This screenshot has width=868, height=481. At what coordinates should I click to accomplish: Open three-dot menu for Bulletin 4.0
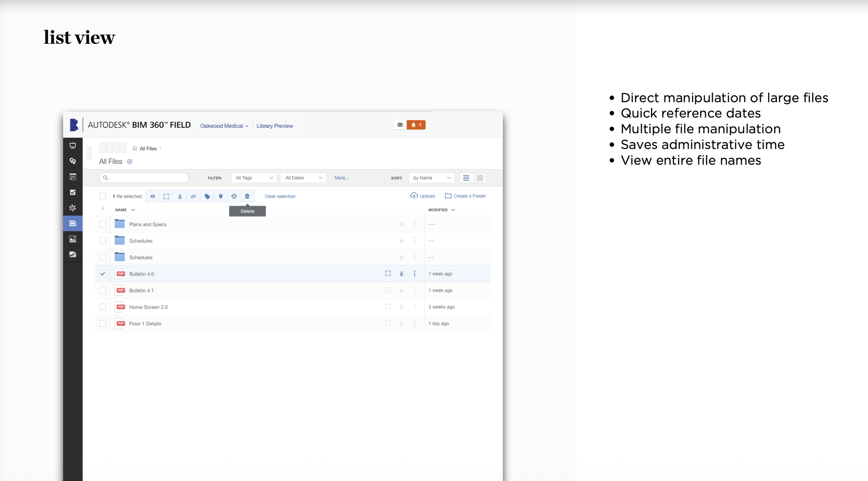415,274
